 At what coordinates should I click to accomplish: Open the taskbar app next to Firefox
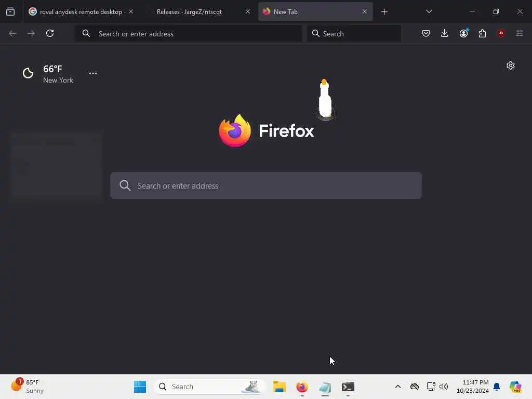point(325,387)
